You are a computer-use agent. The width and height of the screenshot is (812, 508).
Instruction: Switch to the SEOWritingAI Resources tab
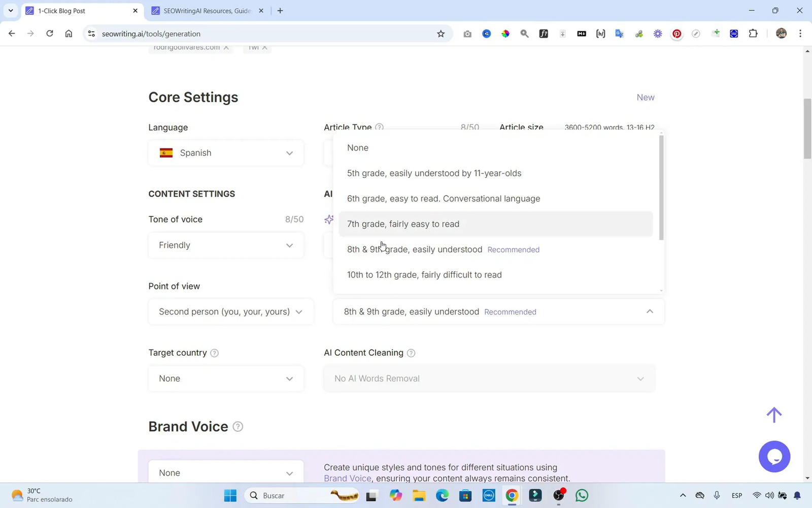click(x=203, y=10)
